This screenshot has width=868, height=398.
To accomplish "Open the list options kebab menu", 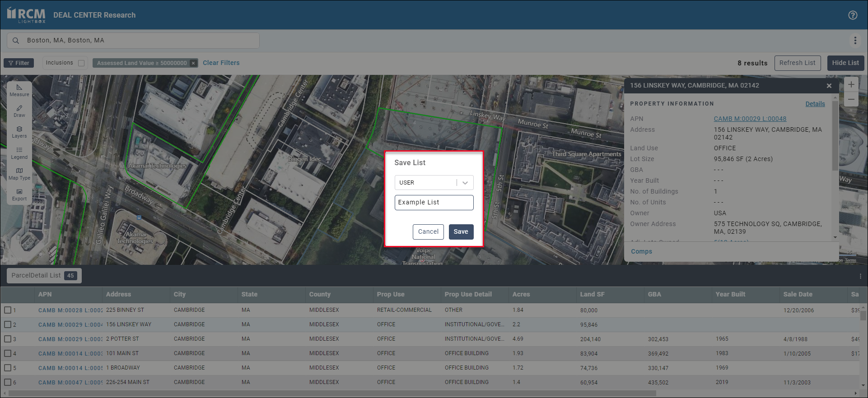I will [860, 276].
